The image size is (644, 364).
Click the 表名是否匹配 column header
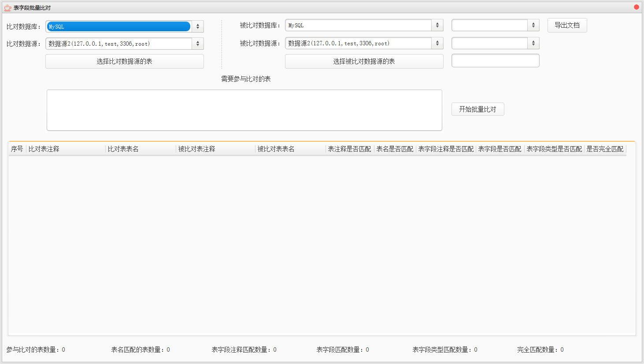[x=395, y=149]
